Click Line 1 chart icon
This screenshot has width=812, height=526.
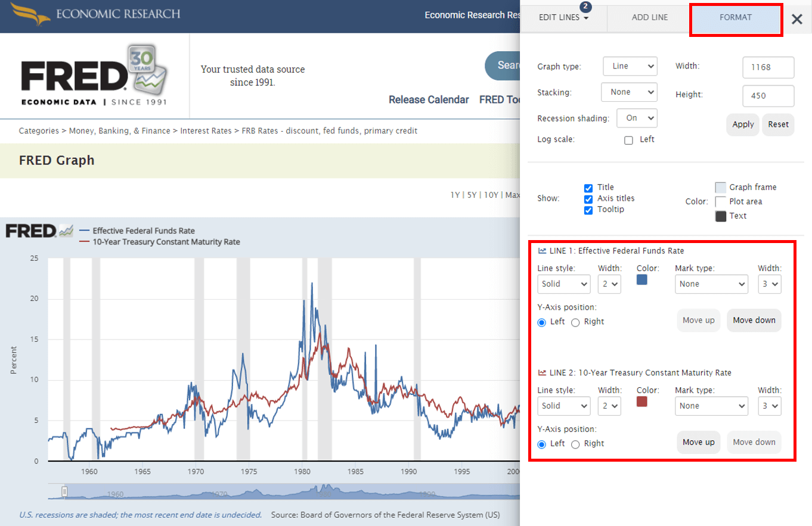tap(543, 251)
